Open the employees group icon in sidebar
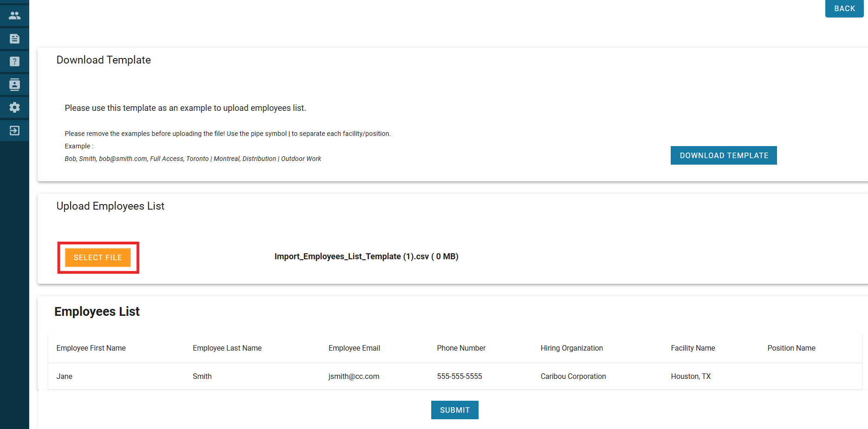 click(14, 16)
